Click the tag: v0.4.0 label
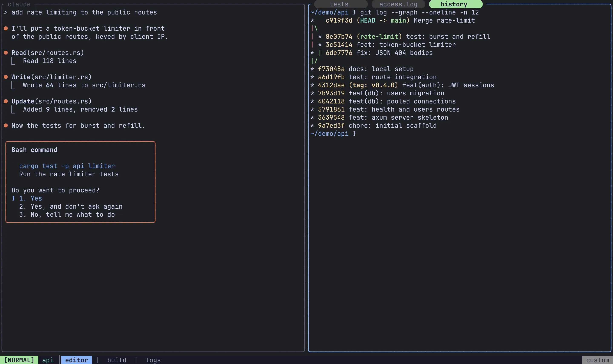 [373, 85]
